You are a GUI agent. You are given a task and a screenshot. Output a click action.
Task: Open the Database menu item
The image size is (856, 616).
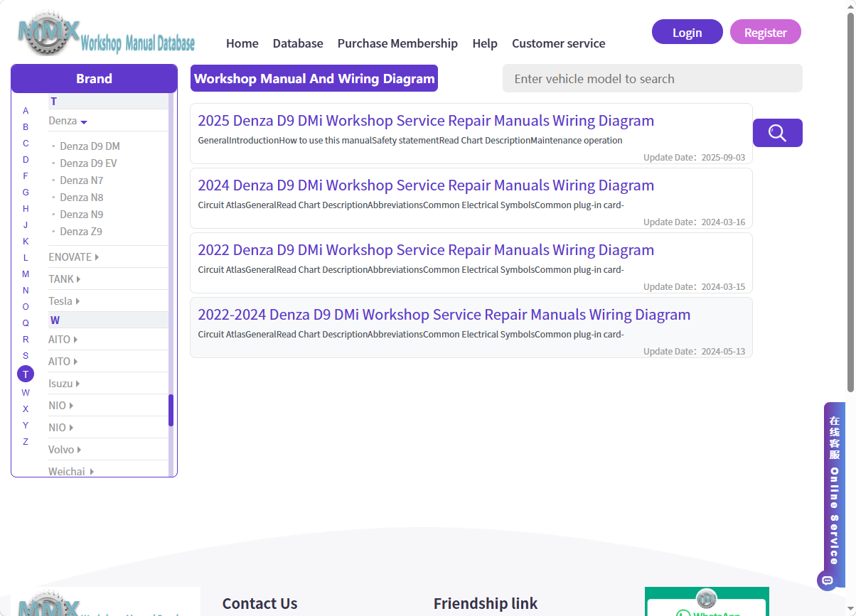[298, 43]
